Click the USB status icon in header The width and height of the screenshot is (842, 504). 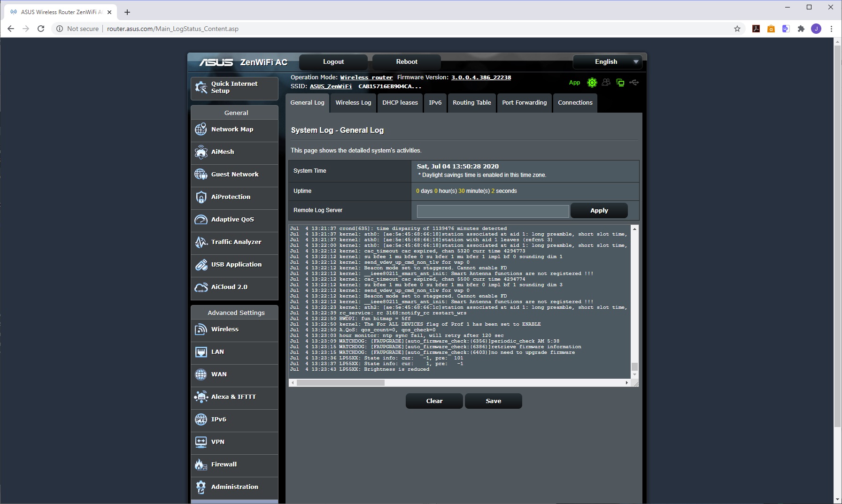coord(634,83)
